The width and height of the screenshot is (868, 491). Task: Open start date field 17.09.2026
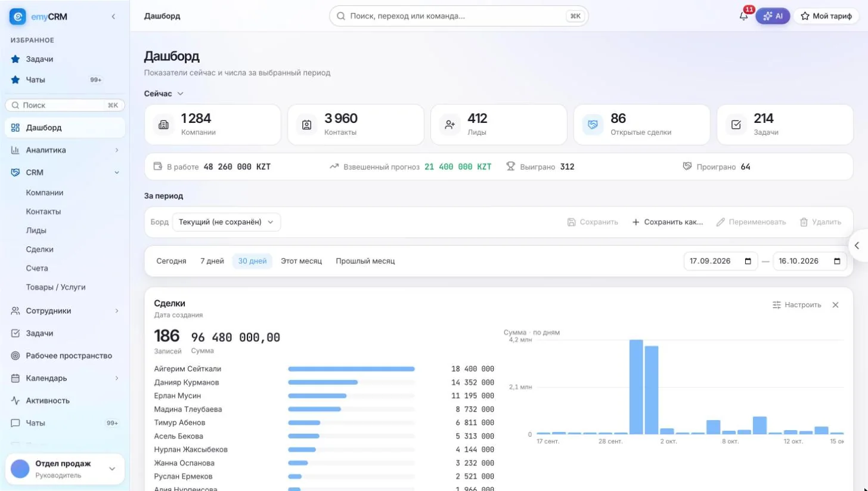tap(720, 261)
